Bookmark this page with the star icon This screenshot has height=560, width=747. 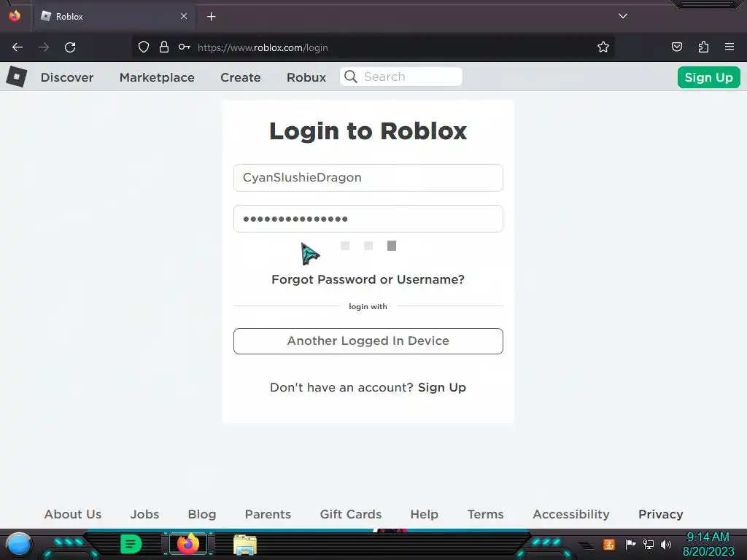603,47
